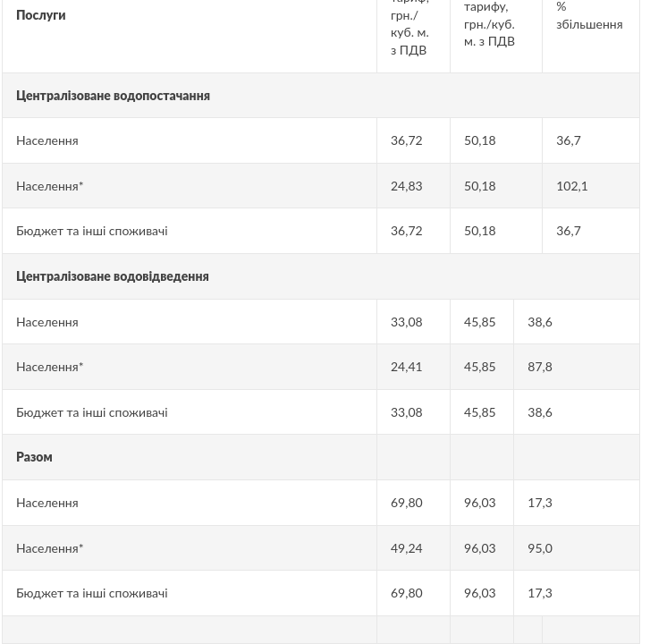Click the 95,0 percent increase cell
The height and width of the screenshot is (644, 650).
click(x=540, y=548)
